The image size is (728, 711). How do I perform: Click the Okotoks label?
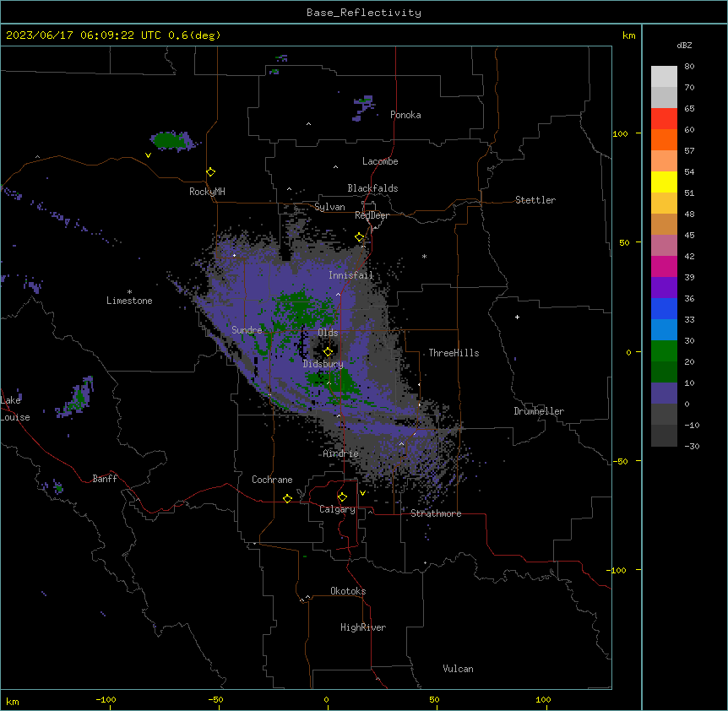pyautogui.click(x=348, y=591)
